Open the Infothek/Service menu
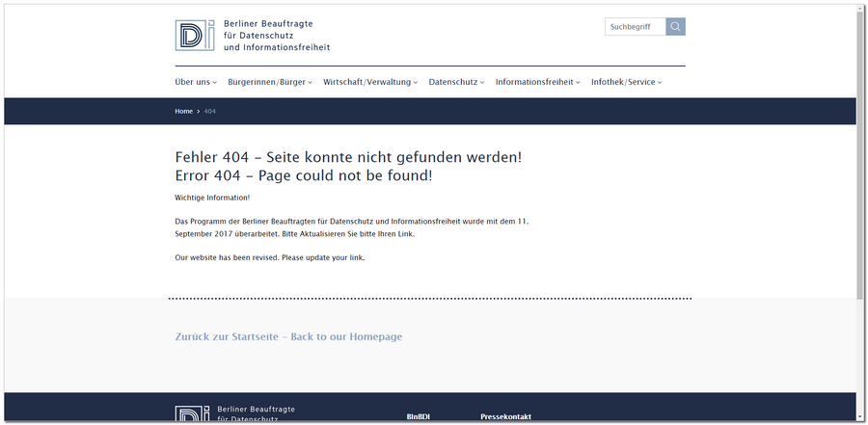The height and width of the screenshot is (425, 868). [x=626, y=82]
